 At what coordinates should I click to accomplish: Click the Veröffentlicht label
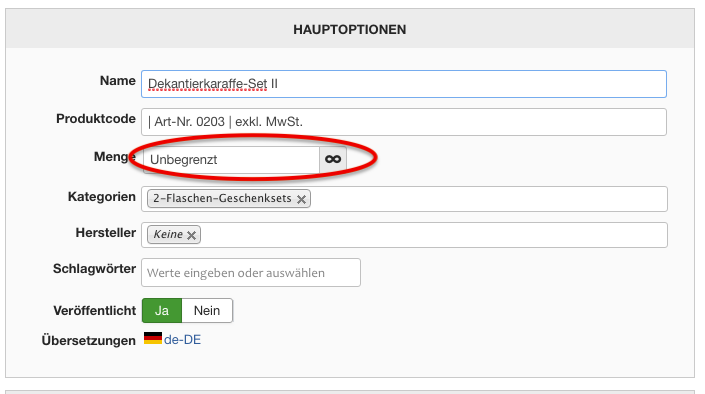point(94,310)
